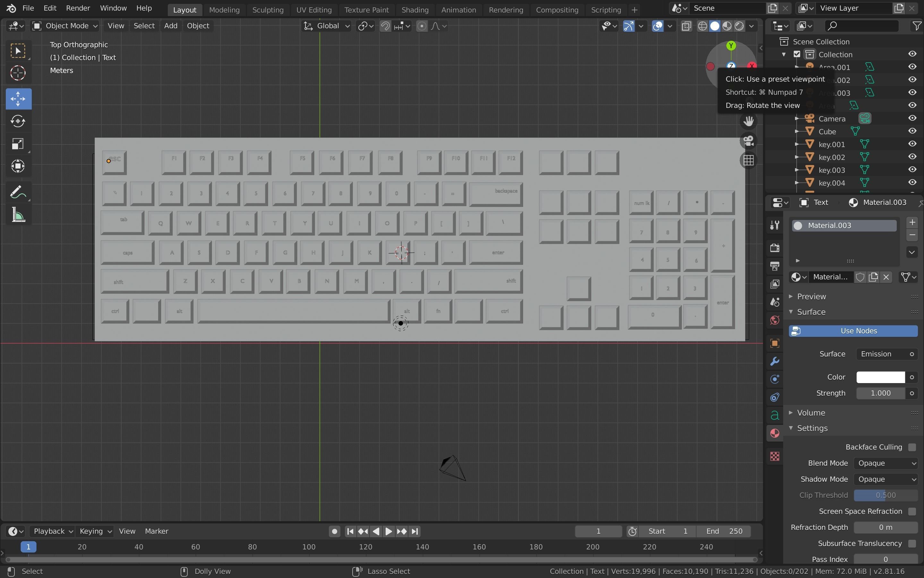This screenshot has width=924, height=578.
Task: Open View Layer properties tab
Action: point(775,284)
